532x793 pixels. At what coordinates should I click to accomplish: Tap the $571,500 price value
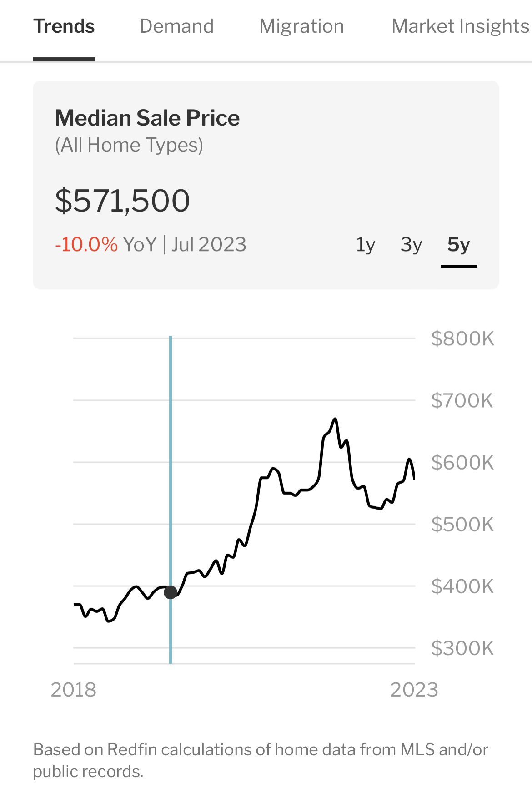123,201
